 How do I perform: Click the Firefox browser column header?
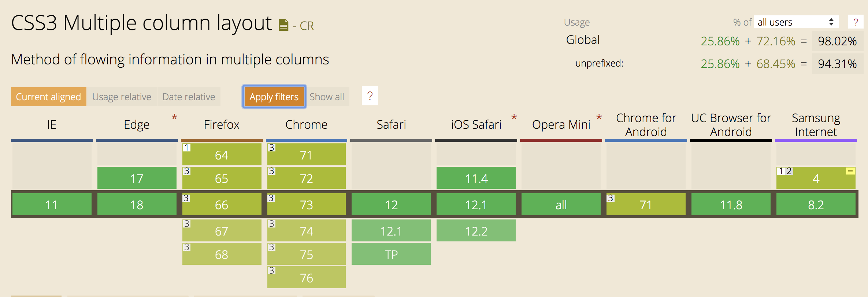(x=221, y=125)
